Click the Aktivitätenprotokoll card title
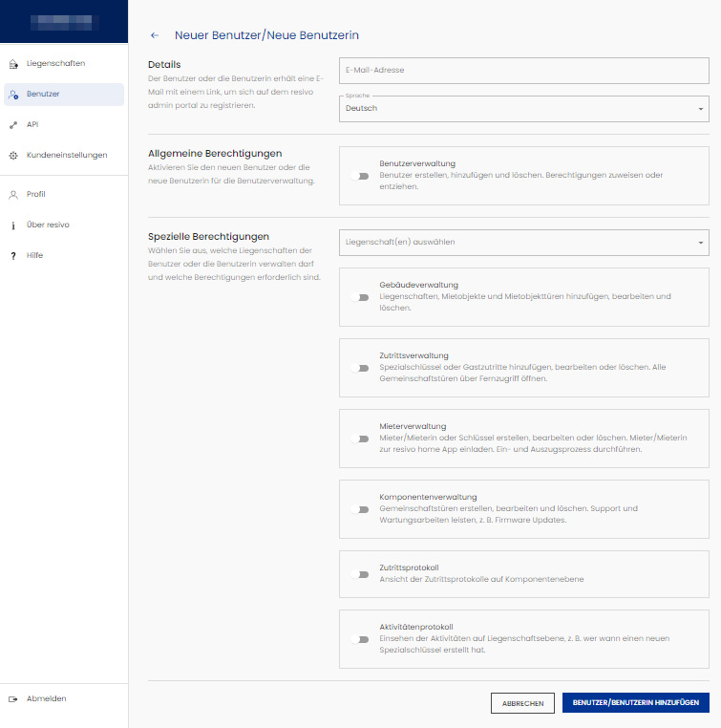Screen dimensions: 721x728 click(x=416, y=627)
